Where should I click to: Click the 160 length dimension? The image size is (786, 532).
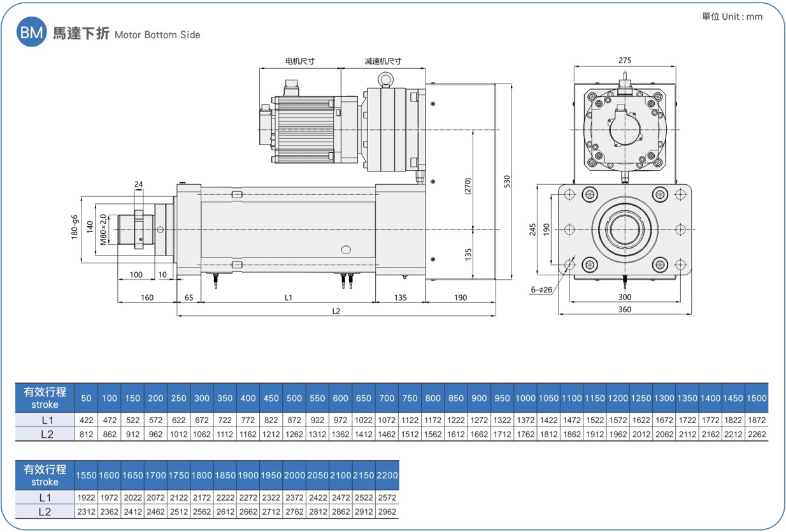(x=147, y=298)
